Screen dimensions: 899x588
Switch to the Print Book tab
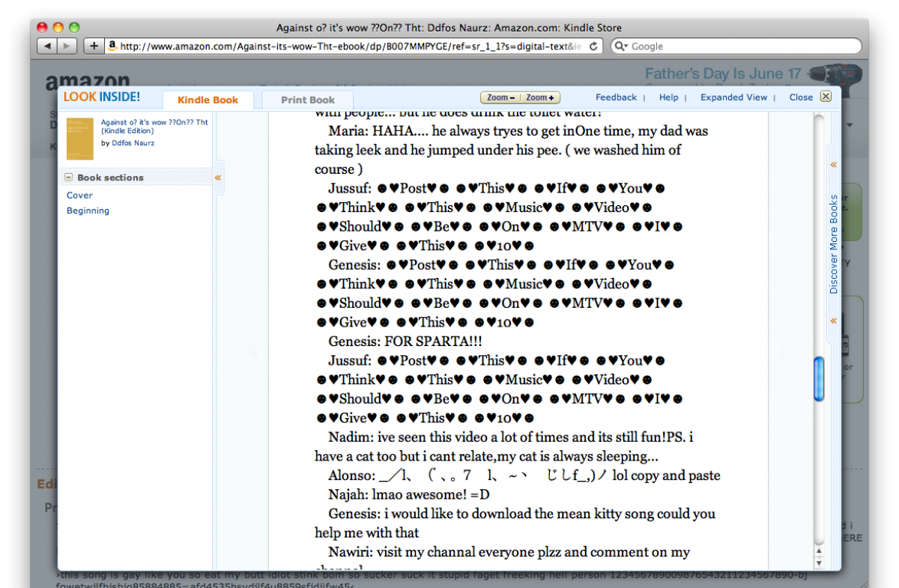308,100
